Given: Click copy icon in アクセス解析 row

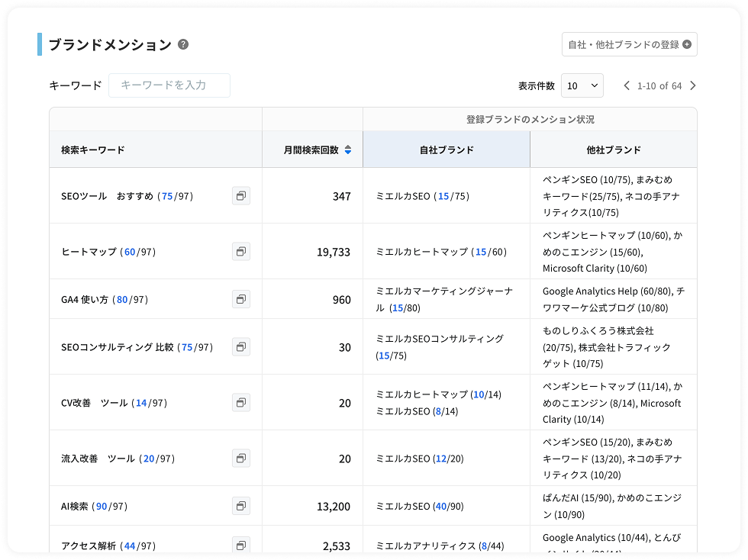Looking at the screenshot, I should coord(241,545).
